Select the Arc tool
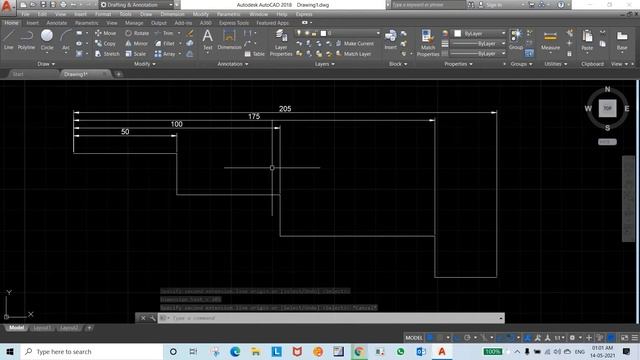The height and width of the screenshot is (360, 640). point(66,40)
